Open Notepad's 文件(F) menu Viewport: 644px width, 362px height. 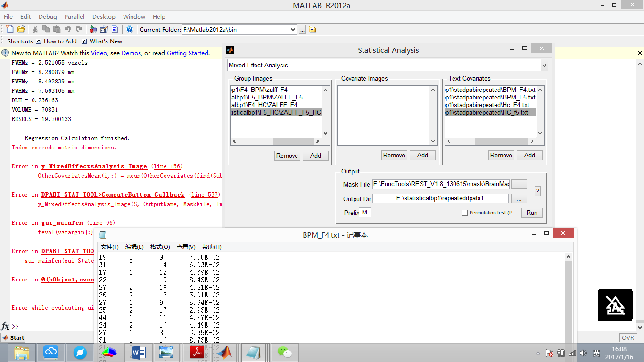pos(109,247)
